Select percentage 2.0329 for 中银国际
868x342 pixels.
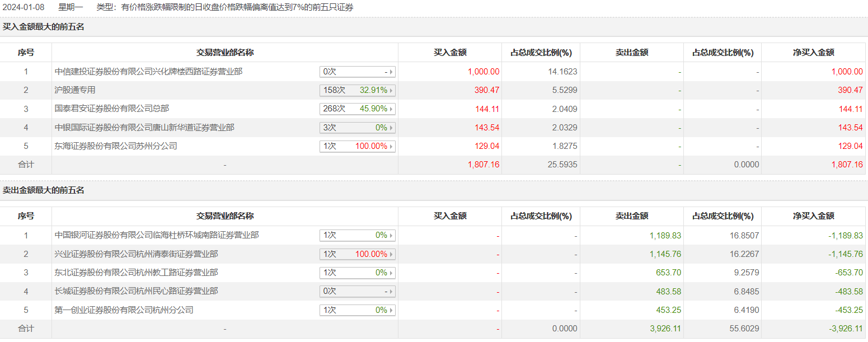564,128
